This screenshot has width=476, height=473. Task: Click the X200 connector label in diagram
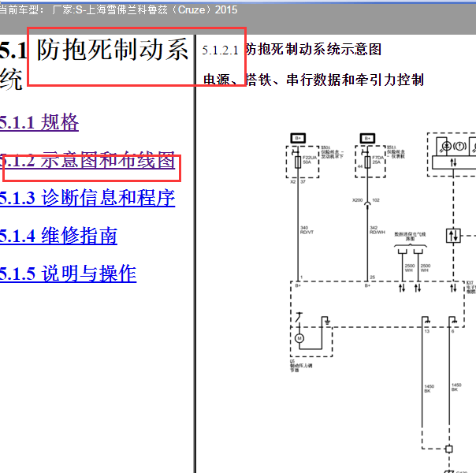(x=357, y=200)
